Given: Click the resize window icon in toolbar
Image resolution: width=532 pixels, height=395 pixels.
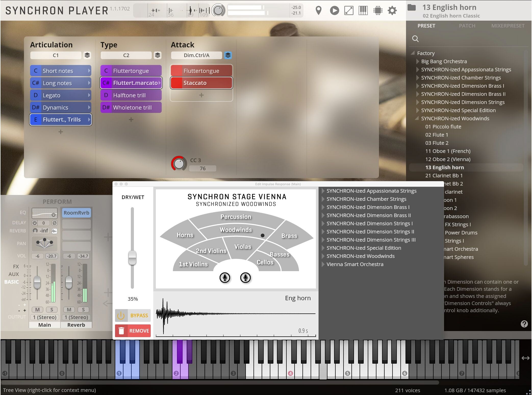Looking at the screenshot, I should (x=349, y=10).
